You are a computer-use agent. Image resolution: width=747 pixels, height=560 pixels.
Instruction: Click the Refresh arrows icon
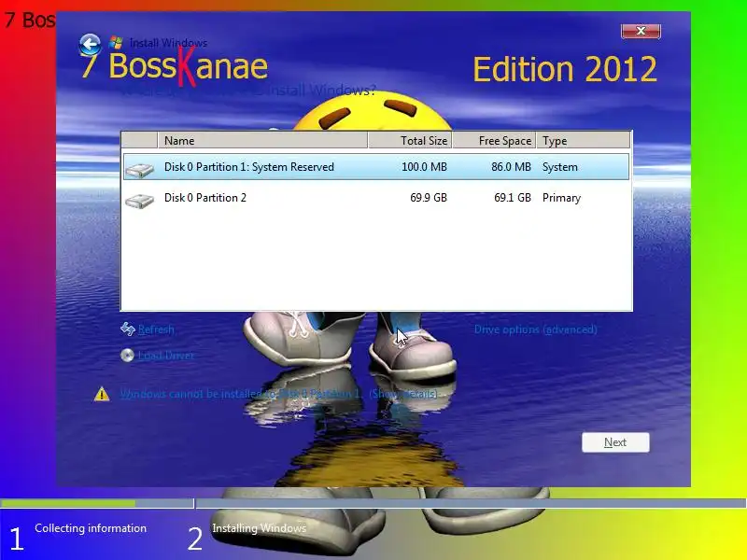point(128,329)
